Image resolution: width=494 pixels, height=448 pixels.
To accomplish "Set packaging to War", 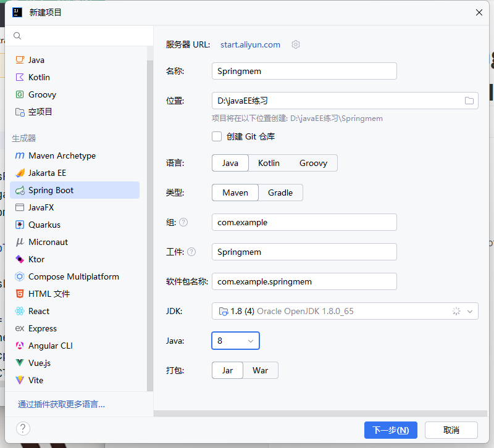I will click(260, 370).
